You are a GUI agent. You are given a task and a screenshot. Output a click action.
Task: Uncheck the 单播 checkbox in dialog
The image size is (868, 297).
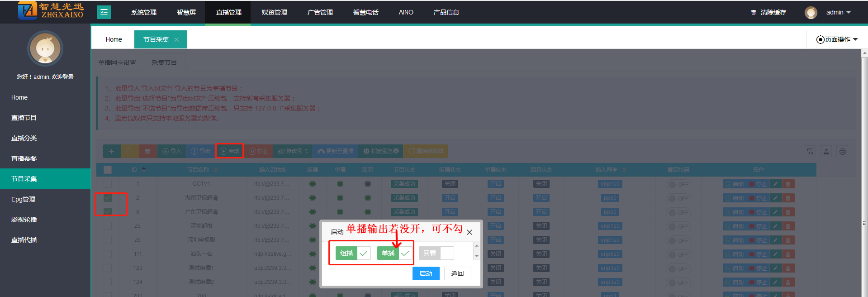[405, 253]
